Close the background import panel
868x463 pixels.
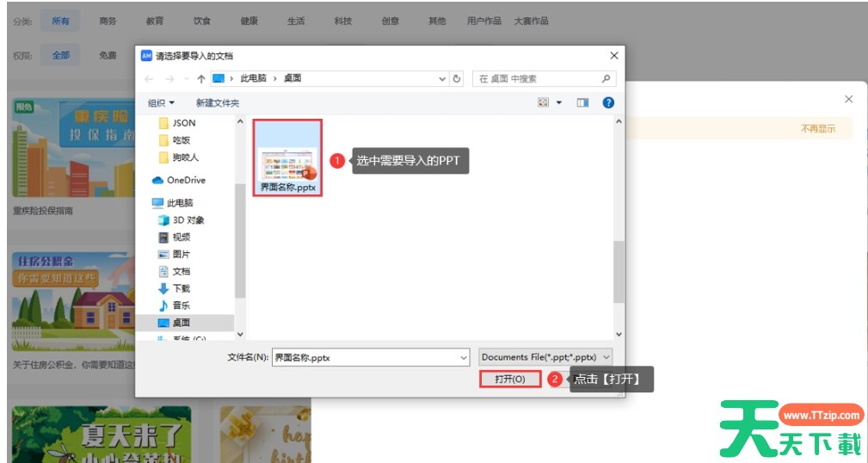tap(848, 99)
